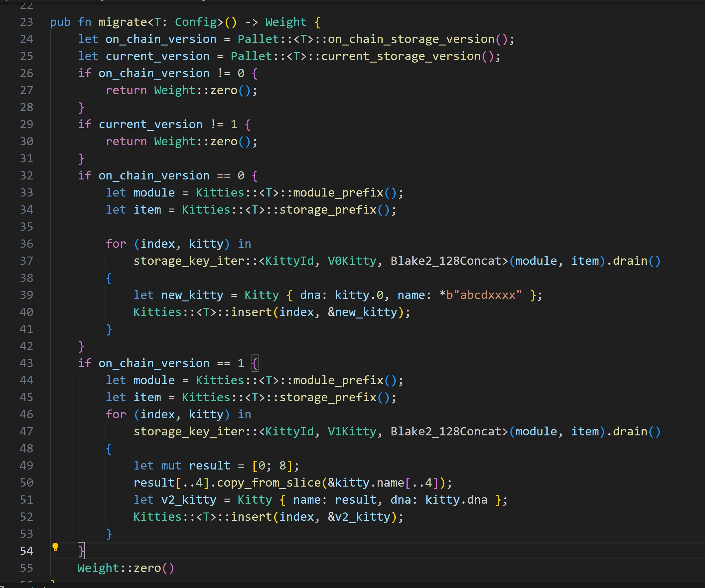Image resolution: width=705 pixels, height=588 pixels.
Task: Click the new_kitty variable declaration on line 39
Action: coord(192,295)
